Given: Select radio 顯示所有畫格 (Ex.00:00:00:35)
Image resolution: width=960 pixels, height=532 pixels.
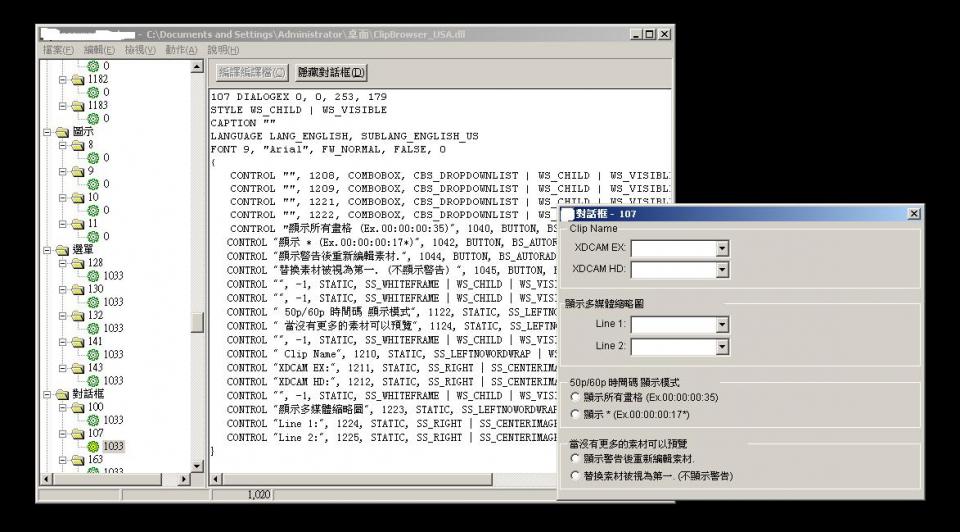Looking at the screenshot, I should pyautogui.click(x=575, y=397).
